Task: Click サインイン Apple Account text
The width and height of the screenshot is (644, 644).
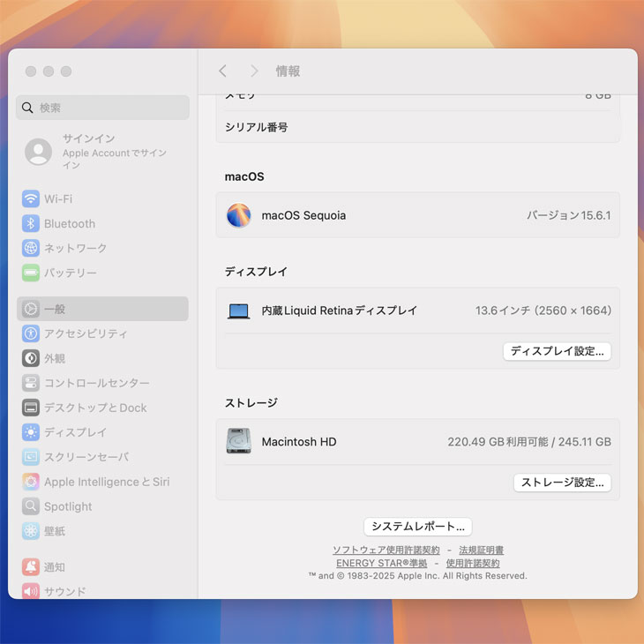Action: [115, 152]
